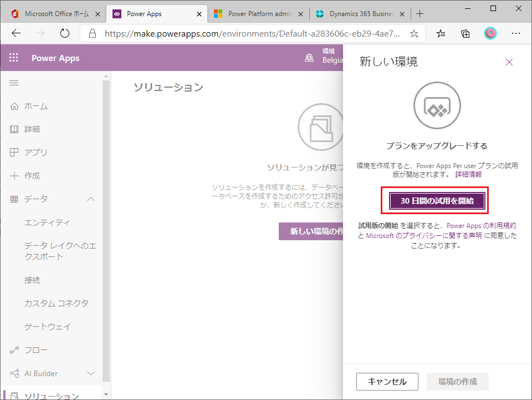Toggle the left navigation hamburger menu

click(x=14, y=83)
